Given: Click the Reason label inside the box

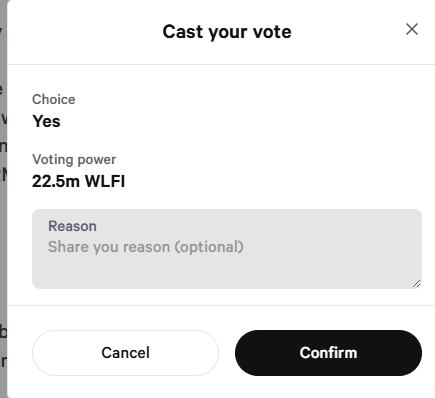Looking at the screenshot, I should click(72, 226).
